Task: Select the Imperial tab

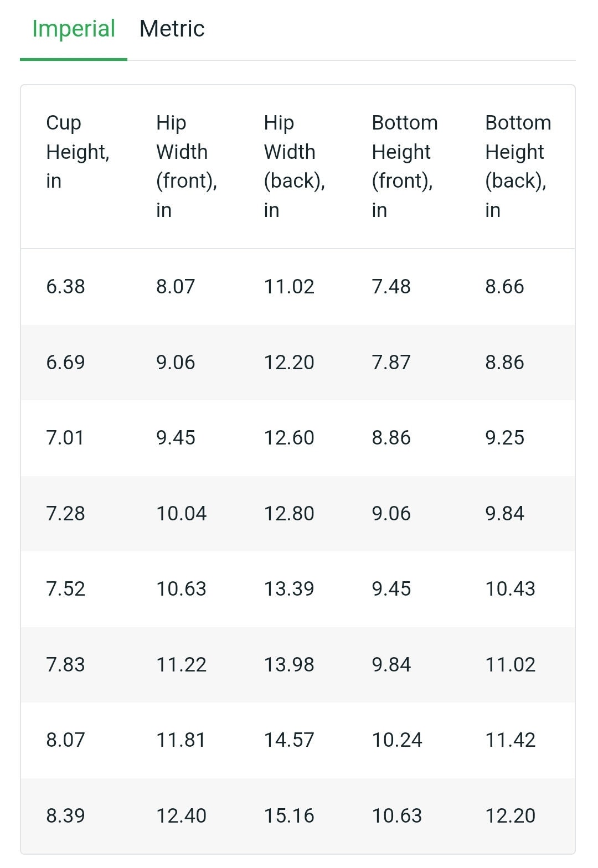Action: coord(74,29)
